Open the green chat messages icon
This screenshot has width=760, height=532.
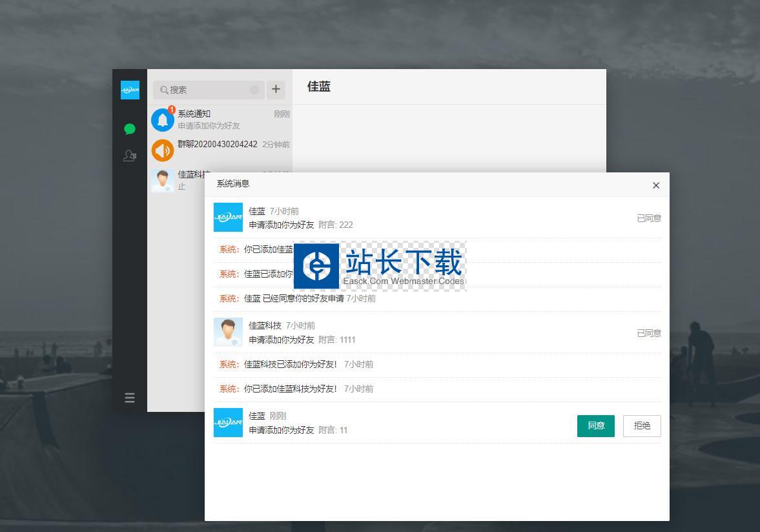coord(129,129)
